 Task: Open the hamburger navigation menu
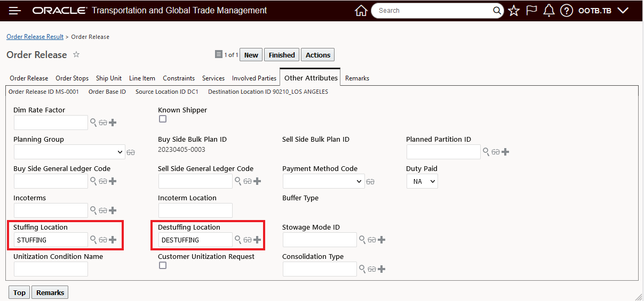(x=14, y=11)
